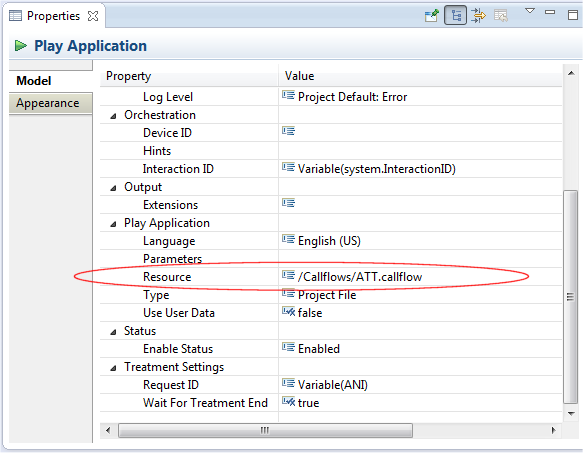Click the vertical scrollbar thumb
The image size is (583, 453).
[x=570, y=296]
